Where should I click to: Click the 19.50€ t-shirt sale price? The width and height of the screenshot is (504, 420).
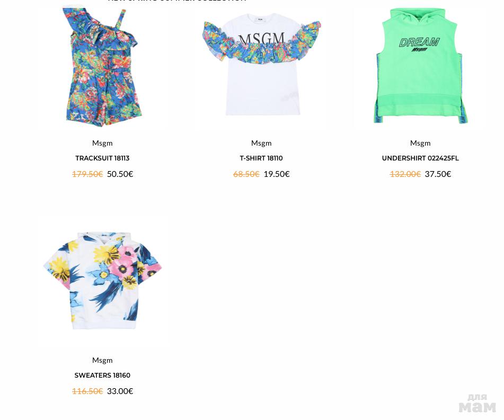[277, 174]
